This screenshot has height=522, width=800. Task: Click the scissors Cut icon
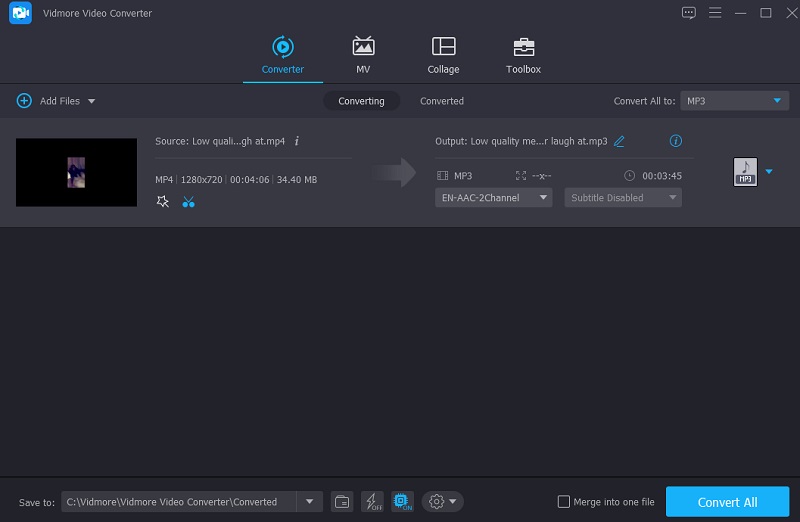click(x=188, y=202)
